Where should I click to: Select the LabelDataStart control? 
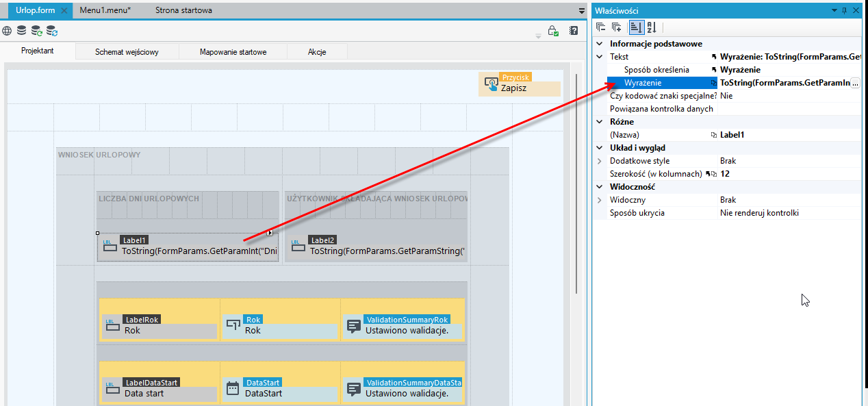point(159,389)
